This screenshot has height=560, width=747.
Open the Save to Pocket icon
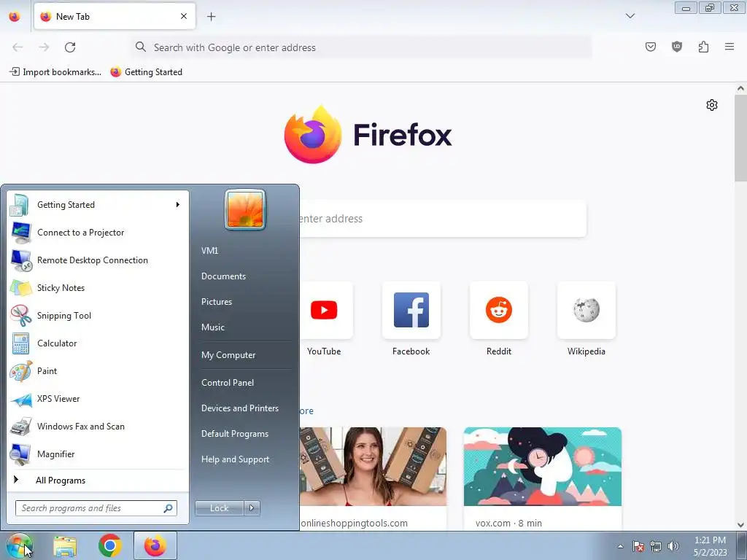650,47
